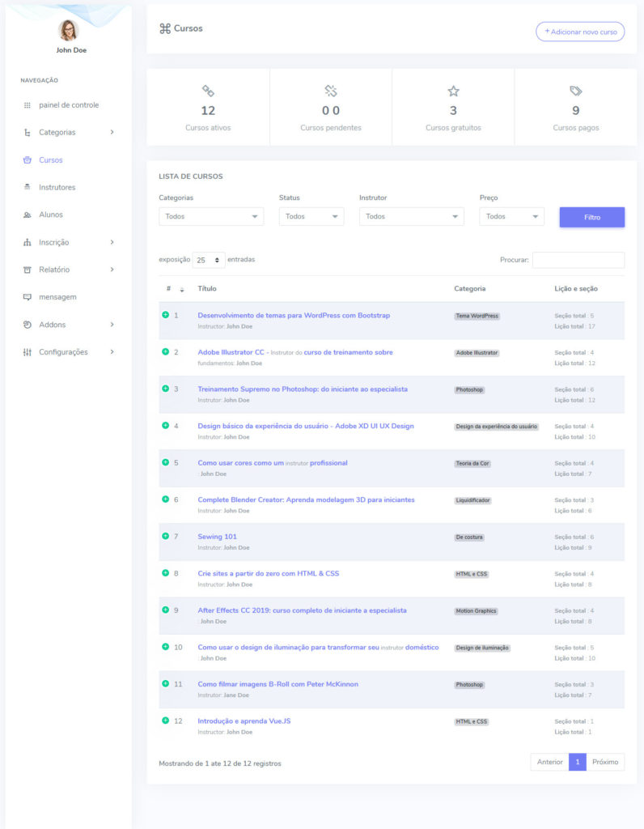Open Introdução e aprenda Vue.JS course link
The width and height of the screenshot is (644, 829).
pyautogui.click(x=244, y=721)
